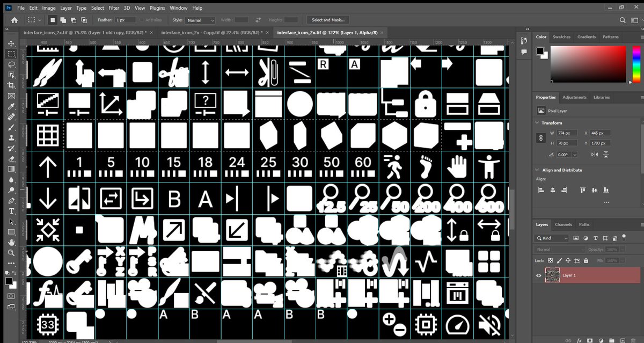Click Intersect with selection mode icon
Viewport: 644px width, 343px height.
(84, 20)
